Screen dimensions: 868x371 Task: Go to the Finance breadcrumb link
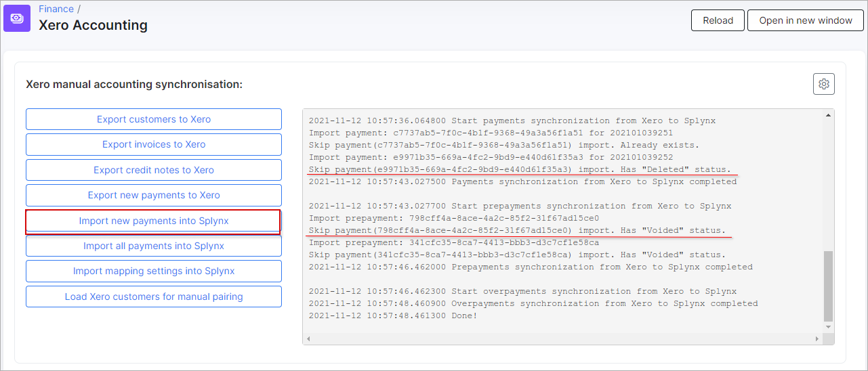click(56, 9)
